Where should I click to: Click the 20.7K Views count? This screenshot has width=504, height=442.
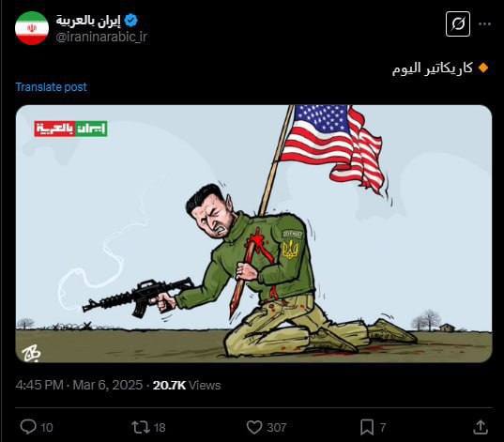187,385
